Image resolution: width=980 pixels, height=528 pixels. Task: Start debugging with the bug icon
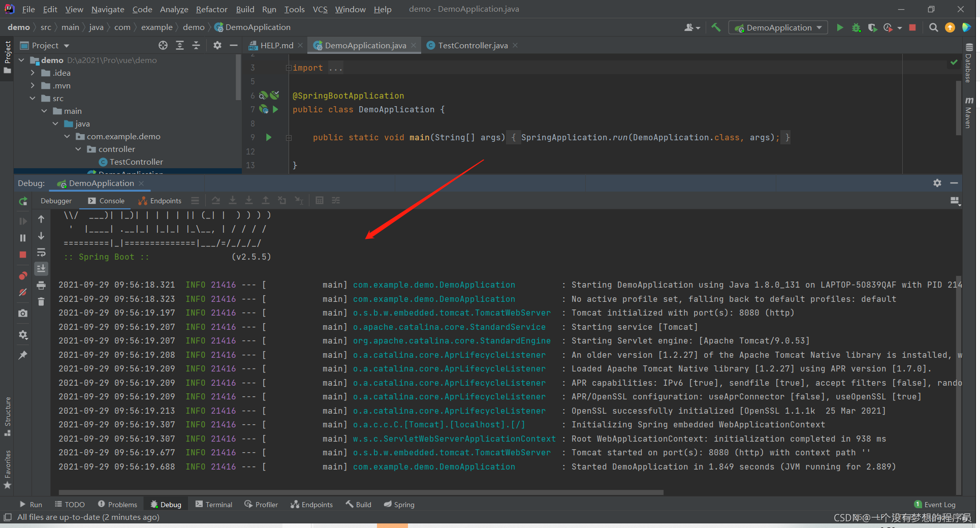click(x=857, y=27)
